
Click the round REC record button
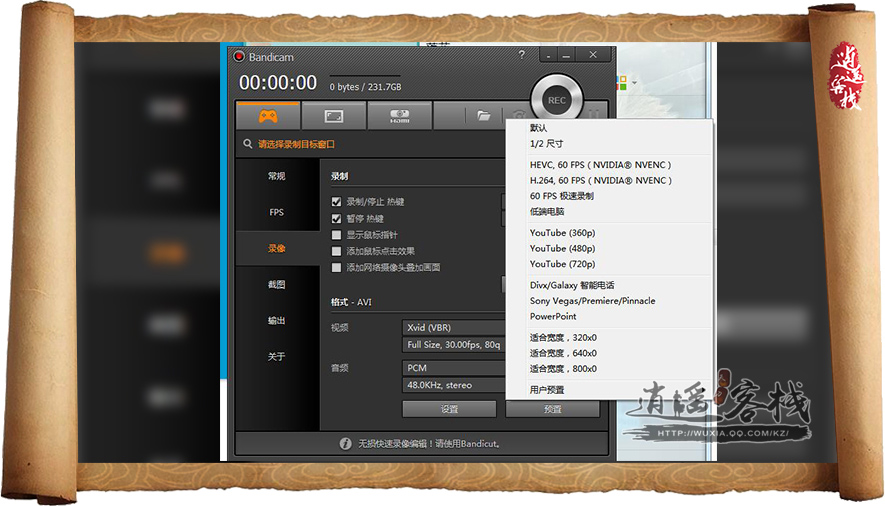pyautogui.click(x=557, y=100)
